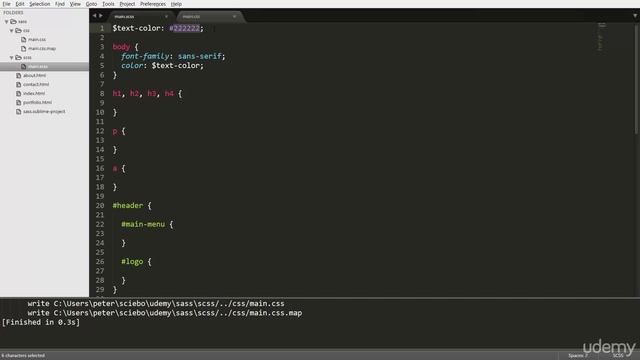Viewport: 640px width, 360px height.
Task: Click the main.css.map file icon
Action: tap(24, 49)
